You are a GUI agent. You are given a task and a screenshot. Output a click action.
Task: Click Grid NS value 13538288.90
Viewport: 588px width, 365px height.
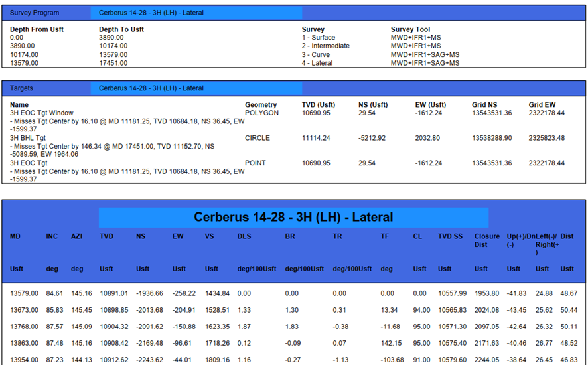coord(492,138)
